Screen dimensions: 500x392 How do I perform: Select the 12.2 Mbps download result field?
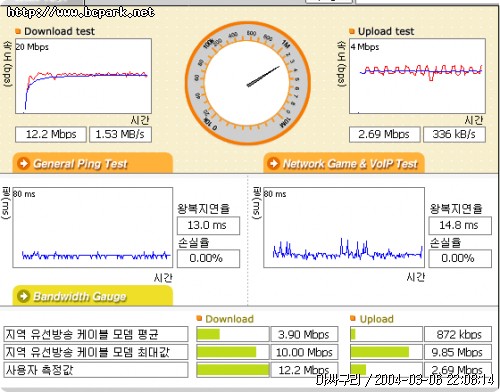[x=51, y=134]
